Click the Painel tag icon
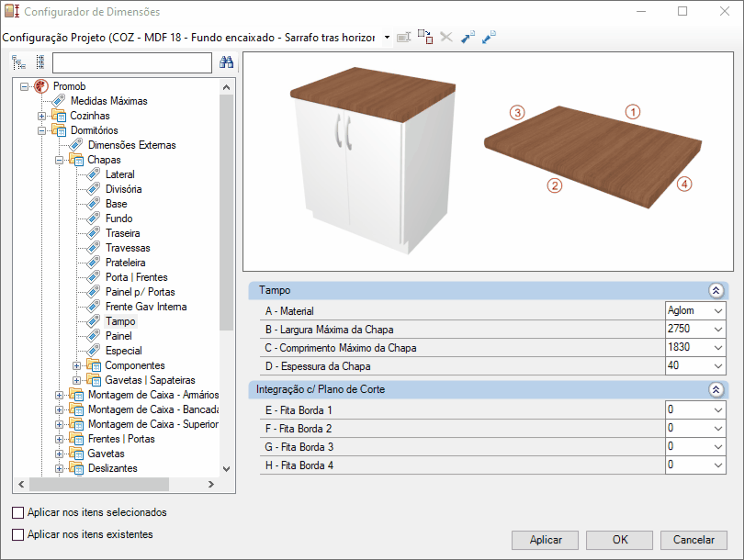744x560 pixels. pyautogui.click(x=94, y=336)
